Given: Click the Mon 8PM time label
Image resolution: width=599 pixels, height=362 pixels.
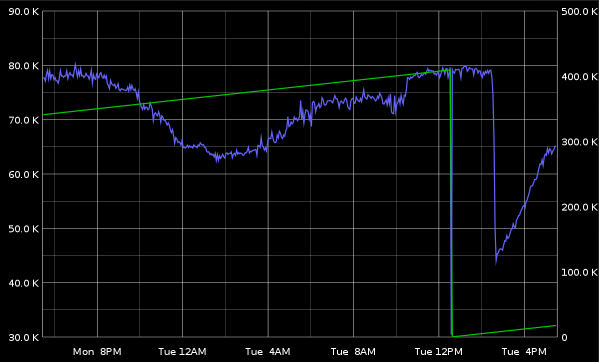Looking at the screenshot, I should point(97,352).
